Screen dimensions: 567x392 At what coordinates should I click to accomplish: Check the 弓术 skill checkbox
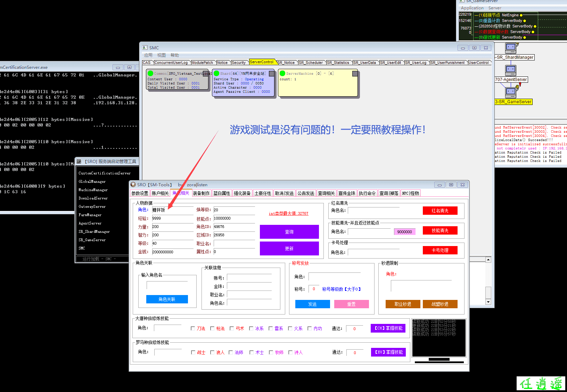[x=232, y=328]
